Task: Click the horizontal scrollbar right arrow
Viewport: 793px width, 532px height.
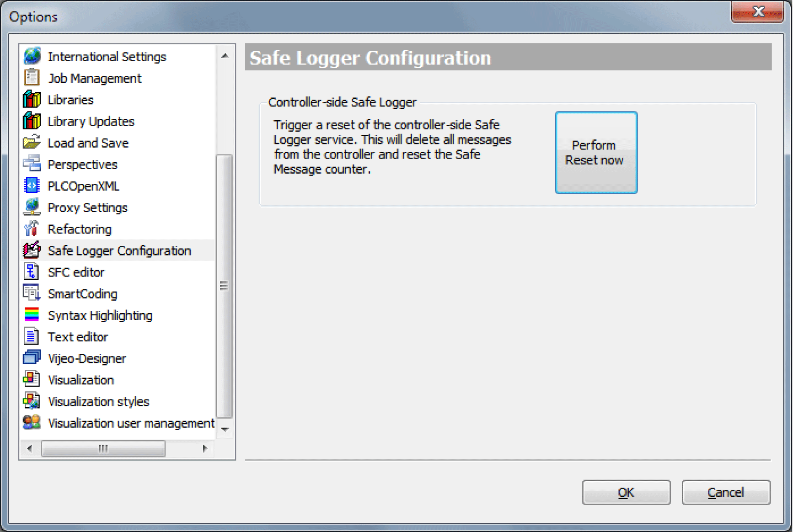Action: [x=205, y=448]
